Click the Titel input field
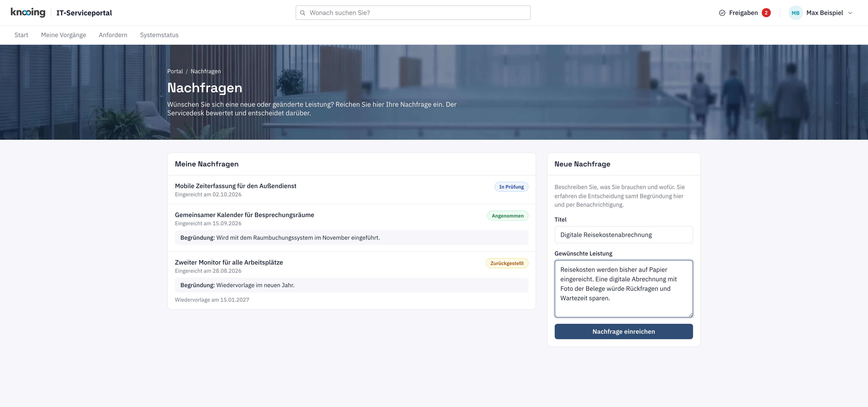The height and width of the screenshot is (407, 868). pos(624,235)
